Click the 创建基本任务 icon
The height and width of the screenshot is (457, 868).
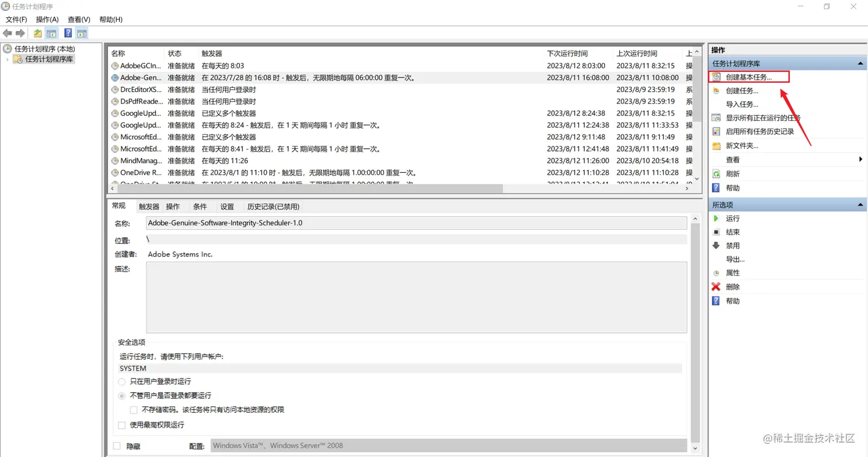(716, 77)
